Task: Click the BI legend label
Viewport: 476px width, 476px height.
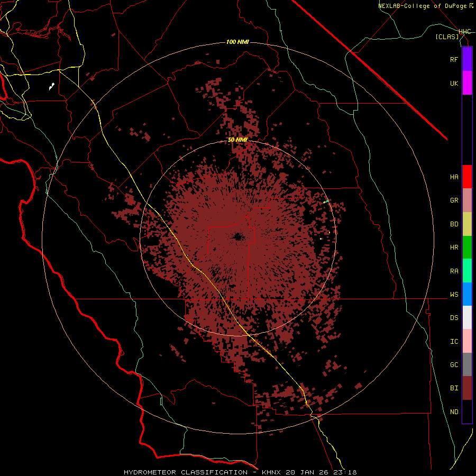Action: point(454,388)
